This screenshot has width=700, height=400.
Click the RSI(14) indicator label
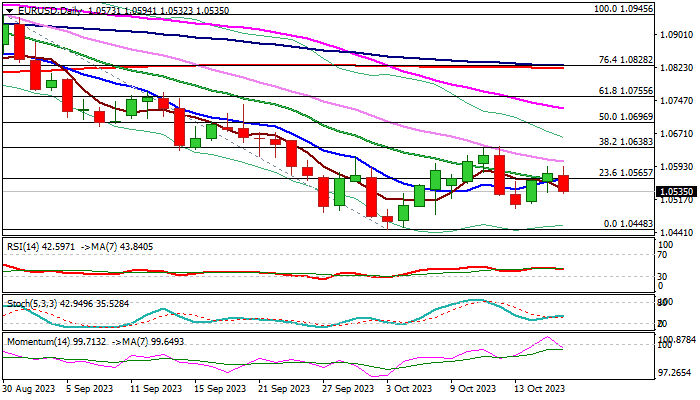[x=26, y=243]
